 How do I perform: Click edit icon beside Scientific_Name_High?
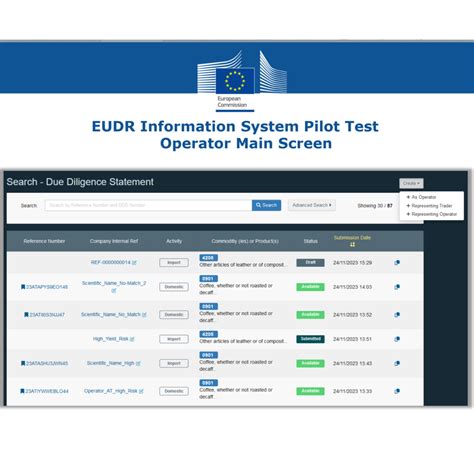(138, 363)
